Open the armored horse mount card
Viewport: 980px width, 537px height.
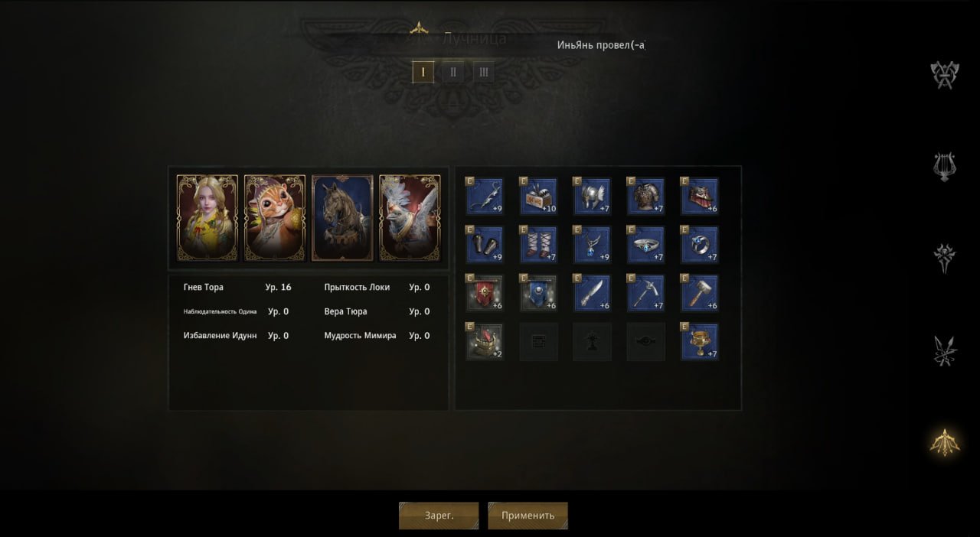[342, 218]
